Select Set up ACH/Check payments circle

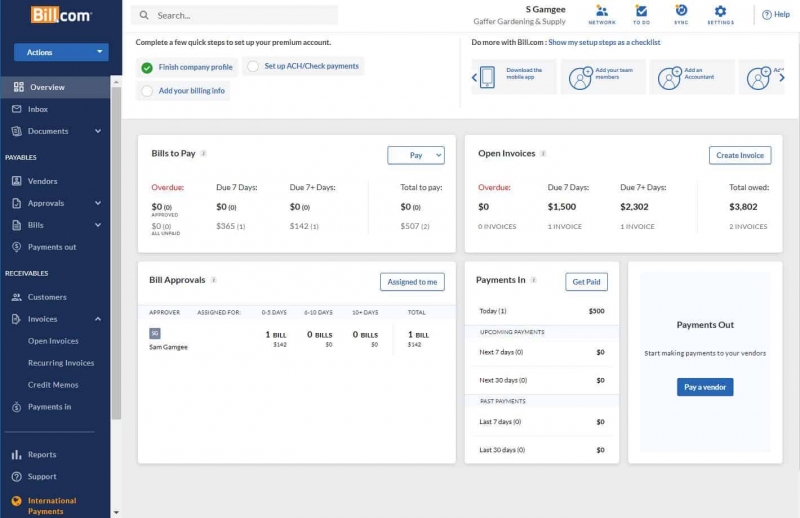coord(253,66)
